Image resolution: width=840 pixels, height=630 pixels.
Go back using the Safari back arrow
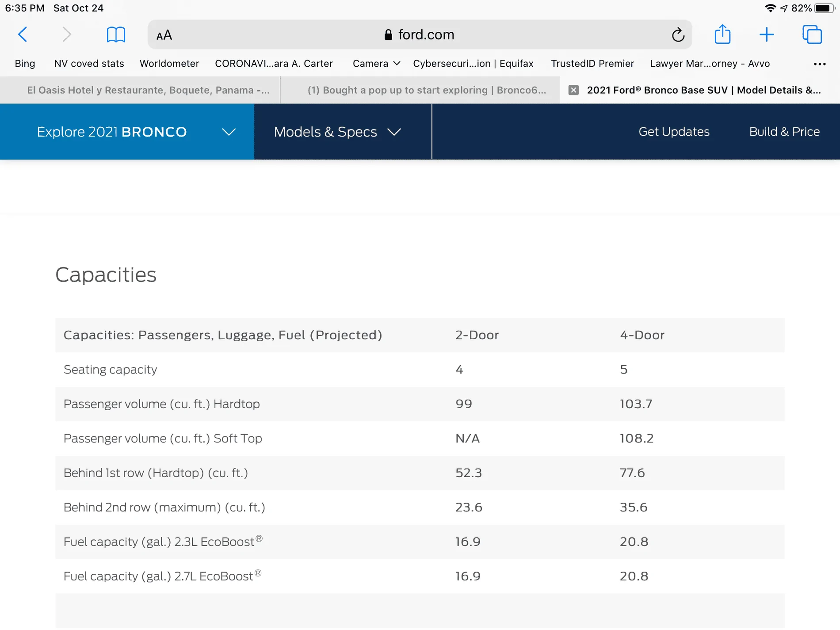(x=23, y=34)
